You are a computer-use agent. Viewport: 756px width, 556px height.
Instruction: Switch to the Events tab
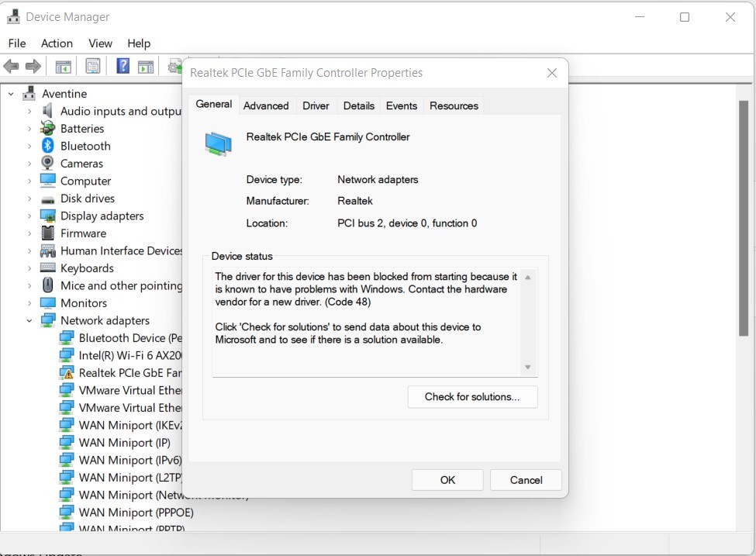point(402,105)
